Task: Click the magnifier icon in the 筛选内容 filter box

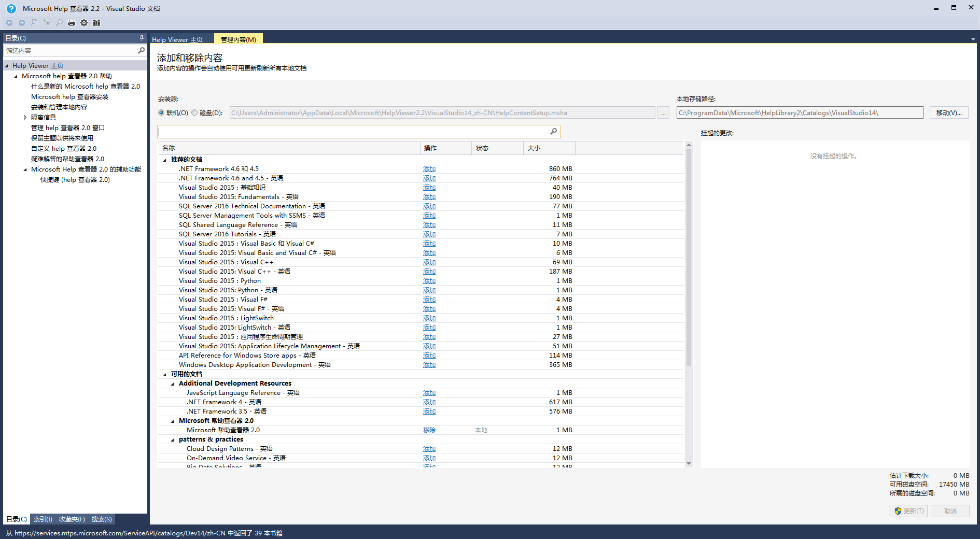Action: tap(141, 50)
